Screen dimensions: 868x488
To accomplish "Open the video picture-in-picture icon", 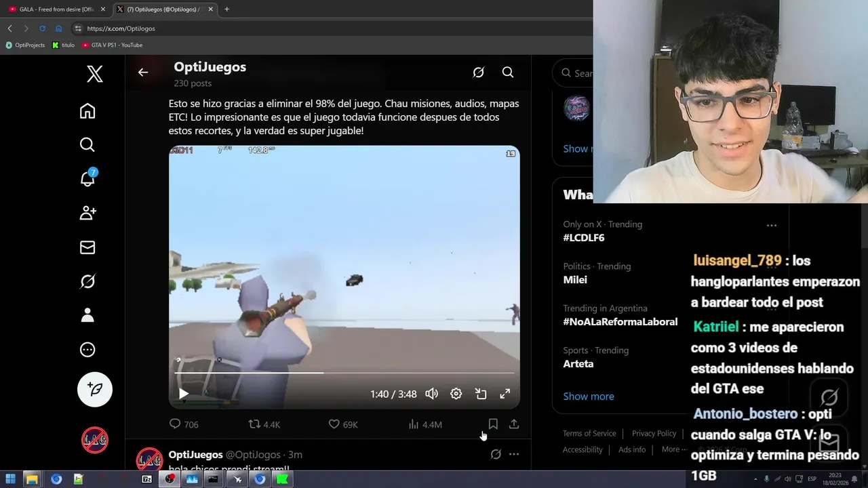I will 481,394.
